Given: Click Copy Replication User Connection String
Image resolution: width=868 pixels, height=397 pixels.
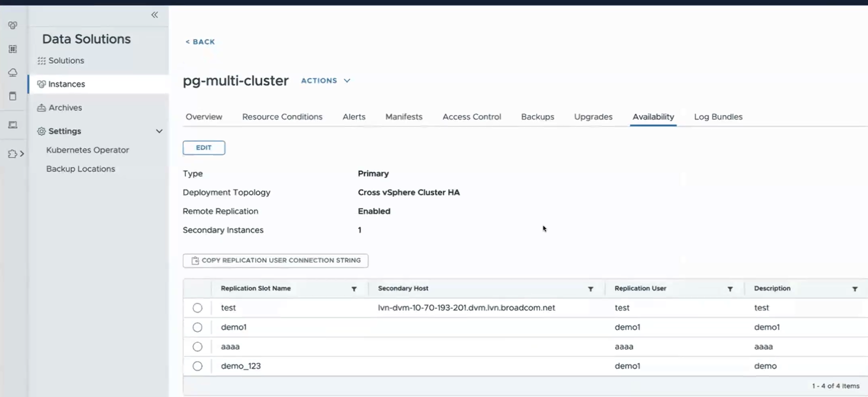Looking at the screenshot, I should coord(275,261).
